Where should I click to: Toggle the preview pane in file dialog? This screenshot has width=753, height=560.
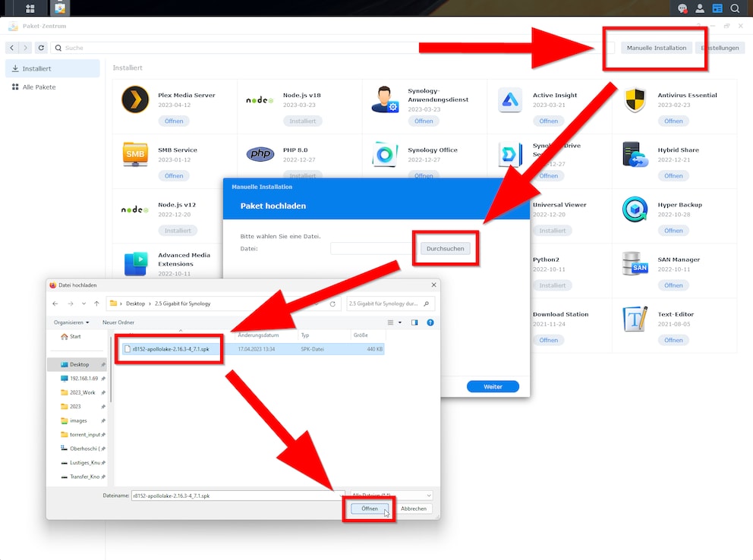[x=414, y=322]
